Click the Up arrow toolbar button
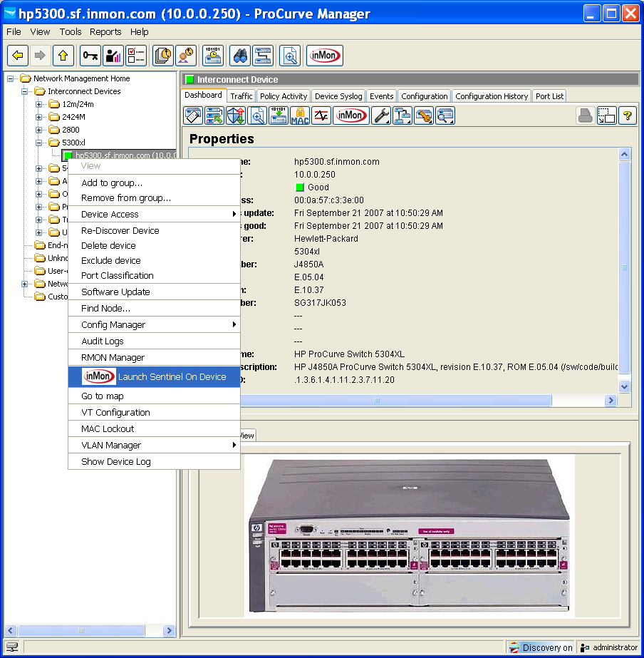This screenshot has height=658, width=644. pos(63,56)
